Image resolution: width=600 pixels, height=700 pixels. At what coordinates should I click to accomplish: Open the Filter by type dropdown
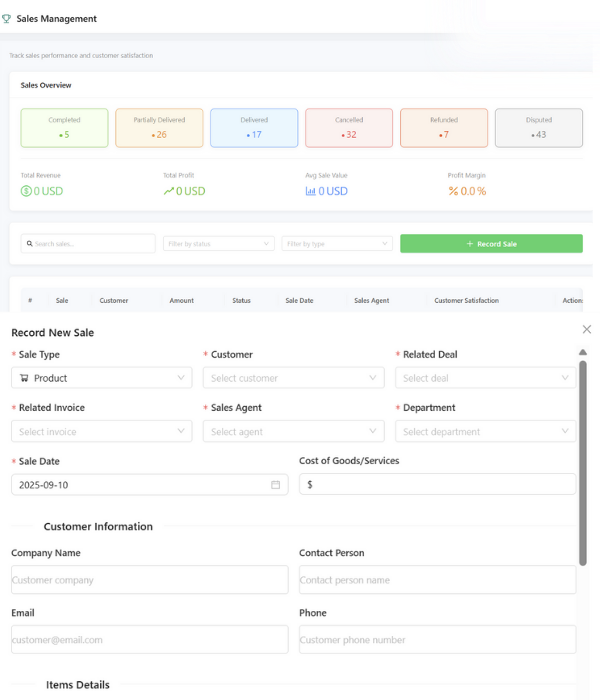tap(337, 244)
